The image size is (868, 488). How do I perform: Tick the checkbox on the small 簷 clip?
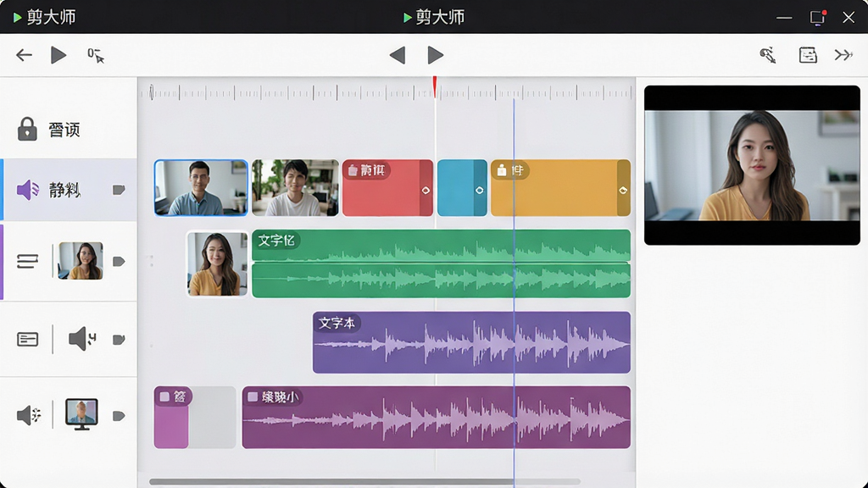click(164, 396)
